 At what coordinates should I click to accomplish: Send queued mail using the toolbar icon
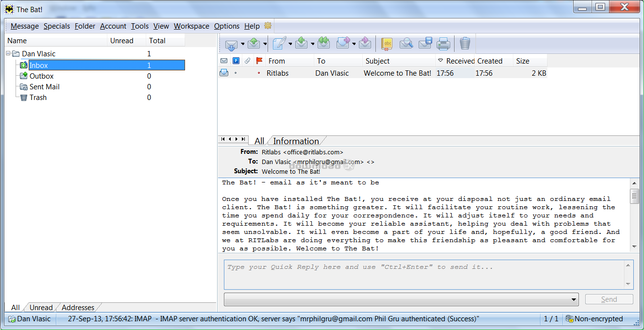(254, 44)
